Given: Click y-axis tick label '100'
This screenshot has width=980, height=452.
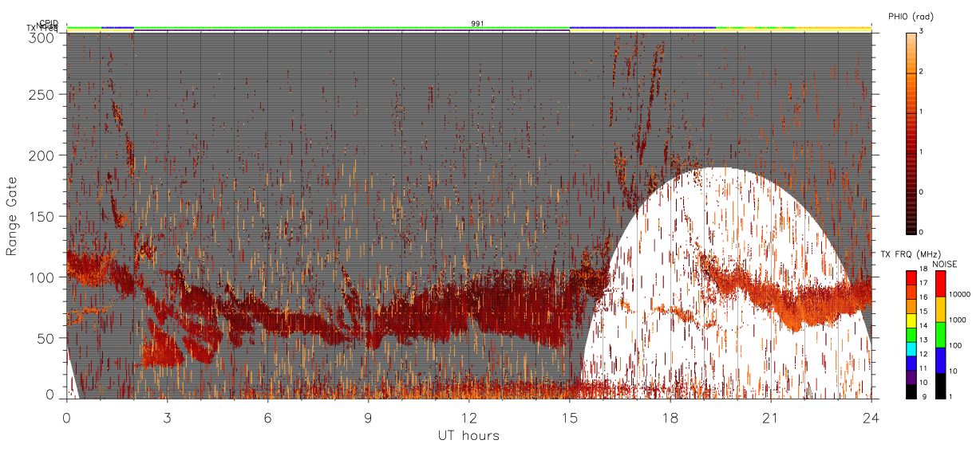Looking at the screenshot, I should pyautogui.click(x=42, y=277).
